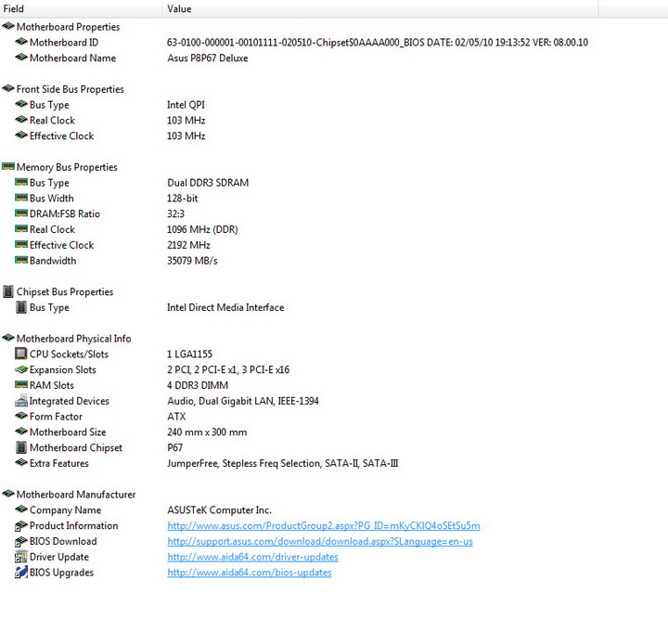This screenshot has height=644, width=668.
Task: Click the RAM icon beside Bus Width
Action: coord(21,198)
